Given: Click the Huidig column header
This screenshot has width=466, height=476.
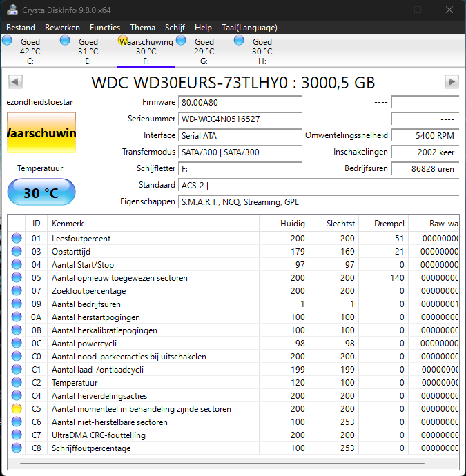Looking at the screenshot, I should pyautogui.click(x=284, y=224).
